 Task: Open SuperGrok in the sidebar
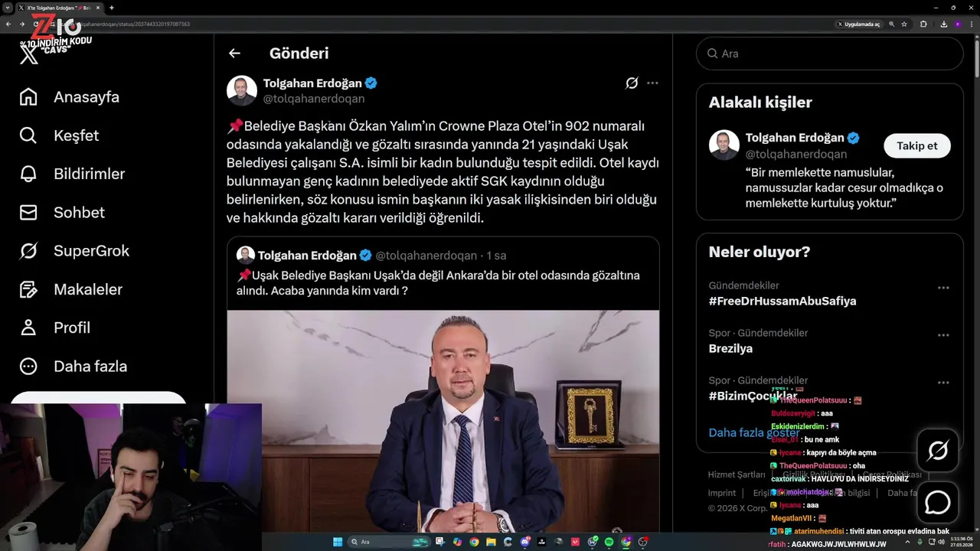(x=75, y=251)
